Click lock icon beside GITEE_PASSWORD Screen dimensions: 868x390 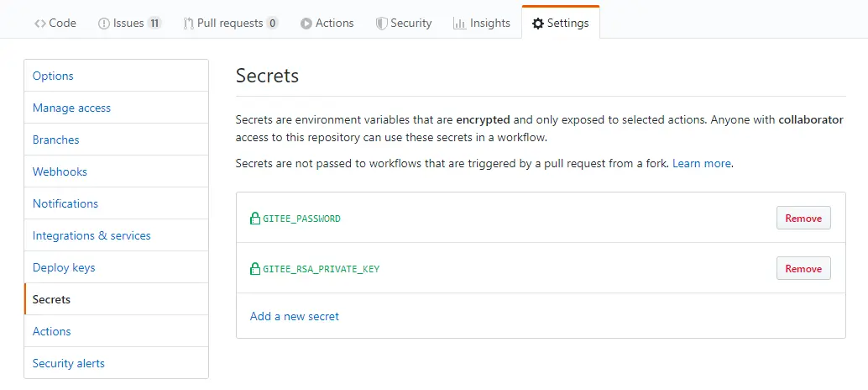[255, 219]
